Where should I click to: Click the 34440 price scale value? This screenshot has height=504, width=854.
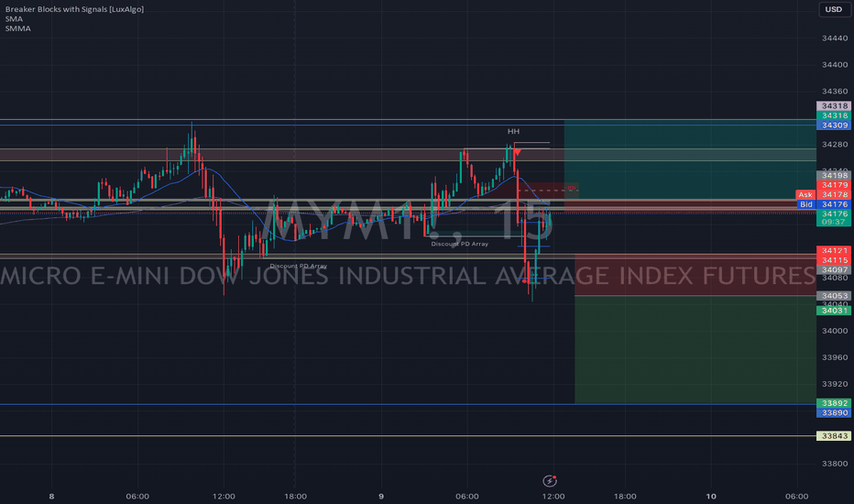click(x=835, y=38)
